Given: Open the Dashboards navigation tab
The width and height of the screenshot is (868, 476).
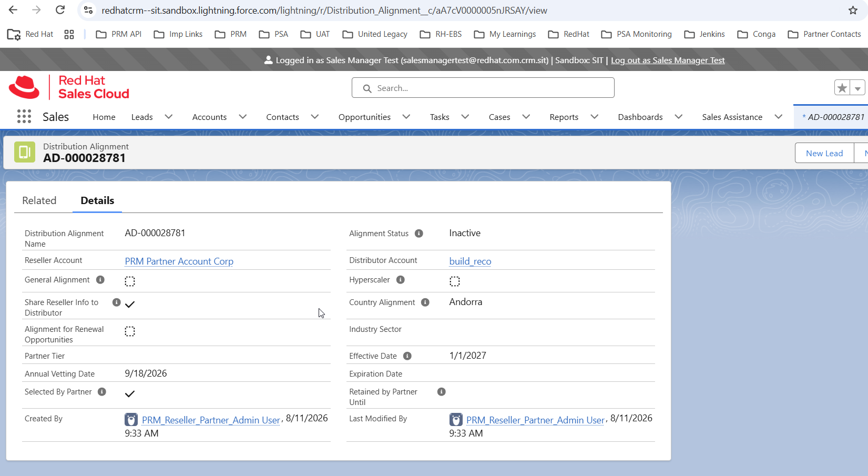Looking at the screenshot, I should 640,117.
